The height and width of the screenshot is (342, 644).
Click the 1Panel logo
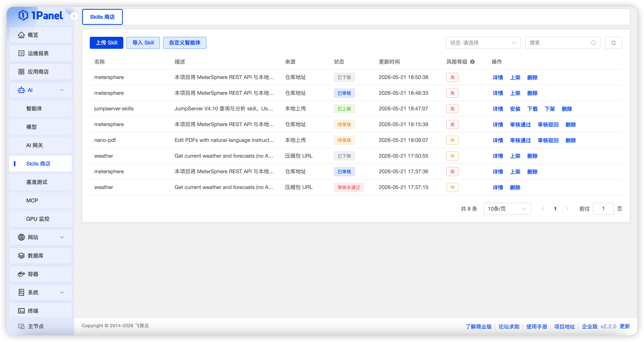41,16
